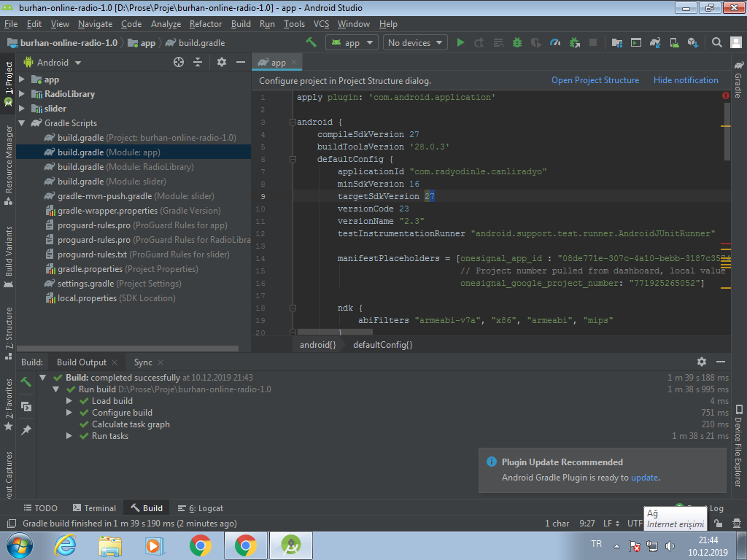This screenshot has height=560, width=747.
Task: Open the Profile app gauge icon
Action: [555, 42]
